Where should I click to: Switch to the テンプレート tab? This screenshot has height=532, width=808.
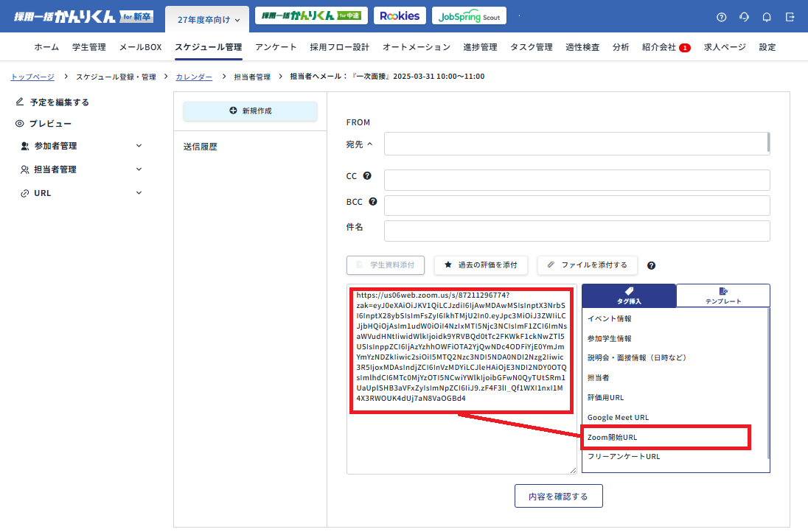tap(722, 295)
